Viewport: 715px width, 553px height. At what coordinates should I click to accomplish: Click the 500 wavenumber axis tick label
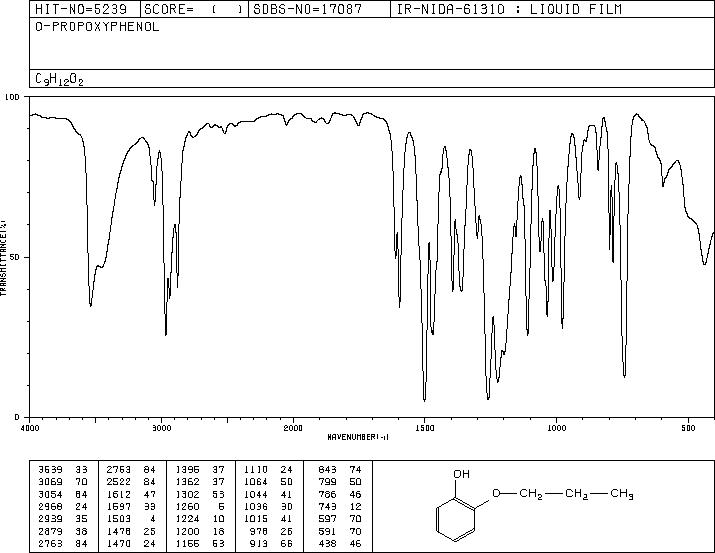tap(688, 428)
